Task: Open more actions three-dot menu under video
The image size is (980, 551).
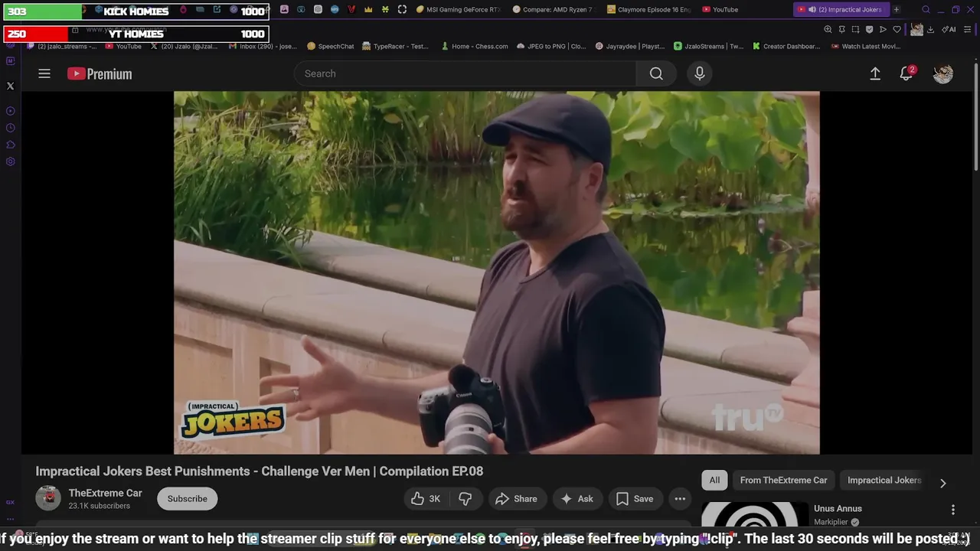Action: pyautogui.click(x=680, y=499)
